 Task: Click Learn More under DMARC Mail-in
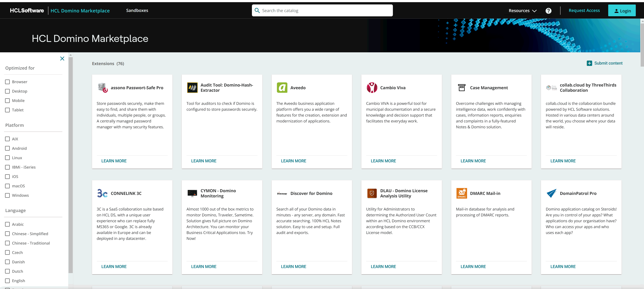[473, 267]
